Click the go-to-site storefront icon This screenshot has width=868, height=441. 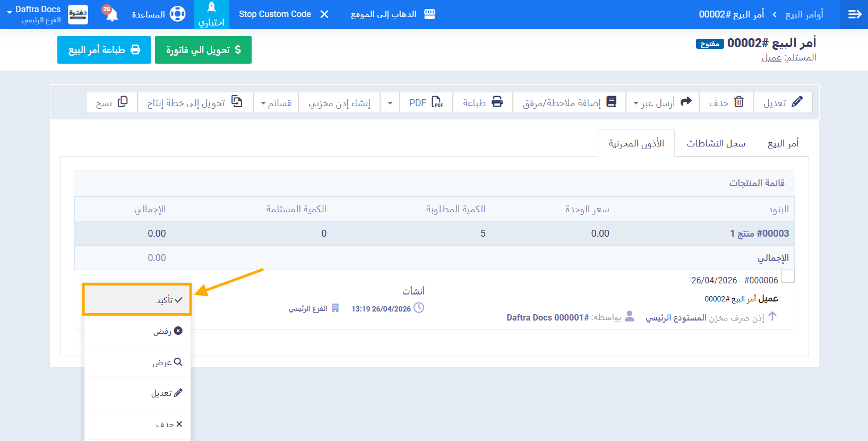pos(429,14)
